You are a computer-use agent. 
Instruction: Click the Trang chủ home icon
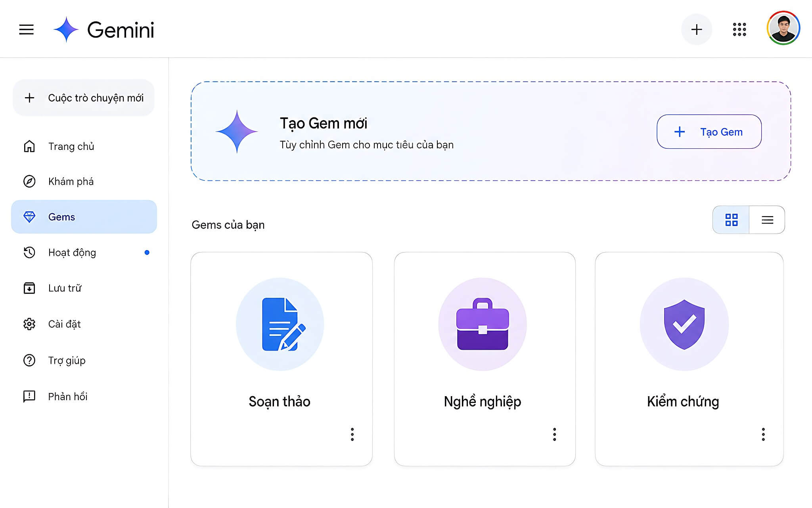click(29, 146)
